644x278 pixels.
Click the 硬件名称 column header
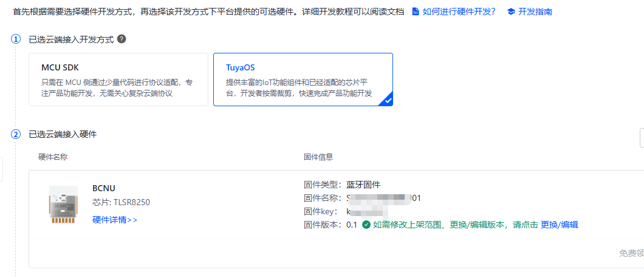click(x=53, y=157)
